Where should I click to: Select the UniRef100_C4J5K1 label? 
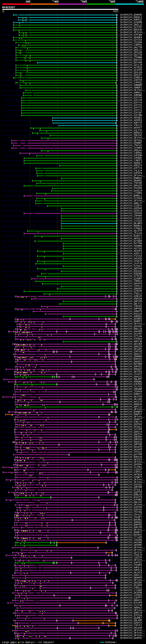pyautogui.click(x=131, y=467)
